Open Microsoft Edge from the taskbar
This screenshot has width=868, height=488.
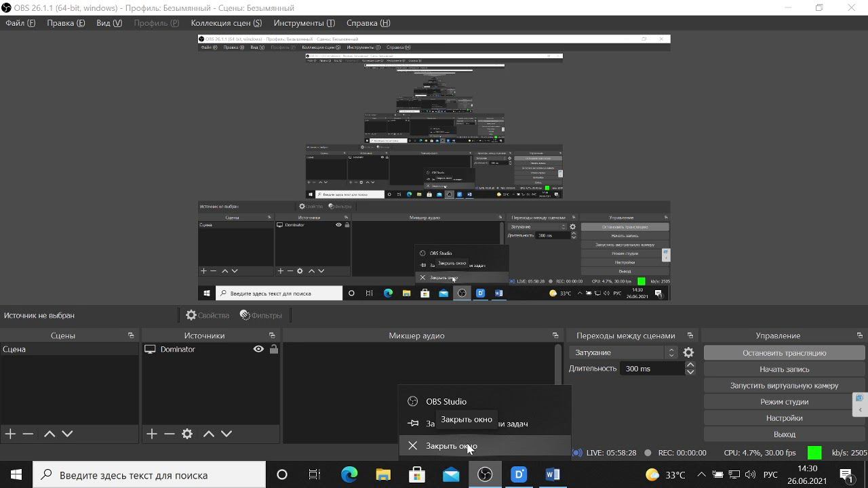349,474
